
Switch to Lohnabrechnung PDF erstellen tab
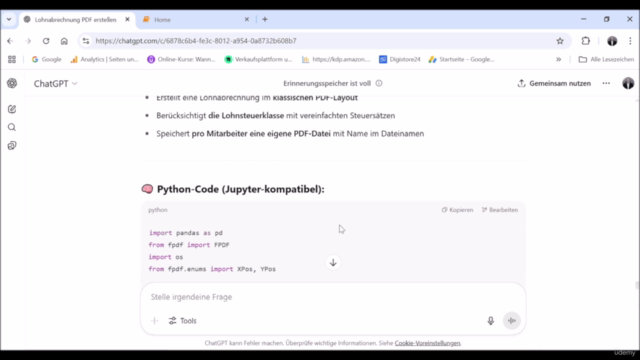(76, 20)
